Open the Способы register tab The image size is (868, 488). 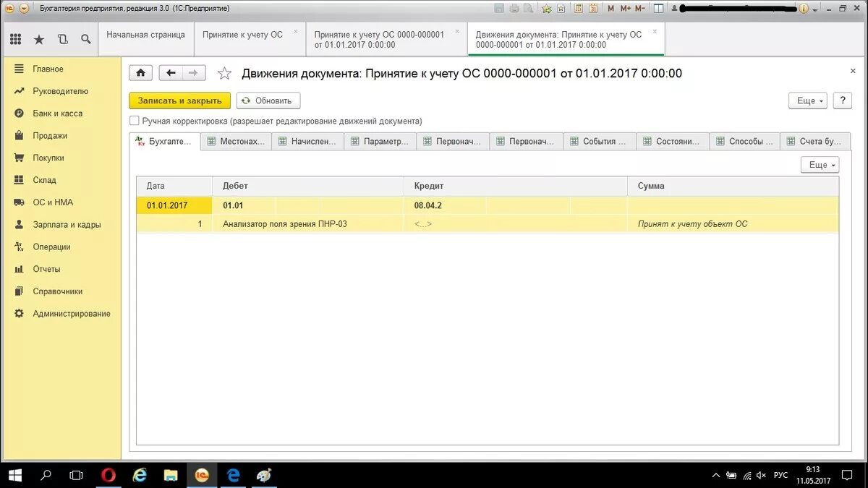[745, 142]
